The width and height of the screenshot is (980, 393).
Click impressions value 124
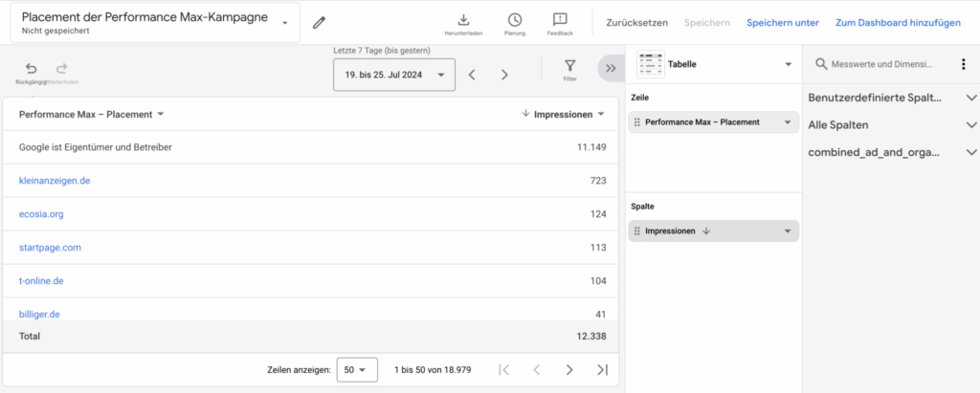[x=598, y=214]
